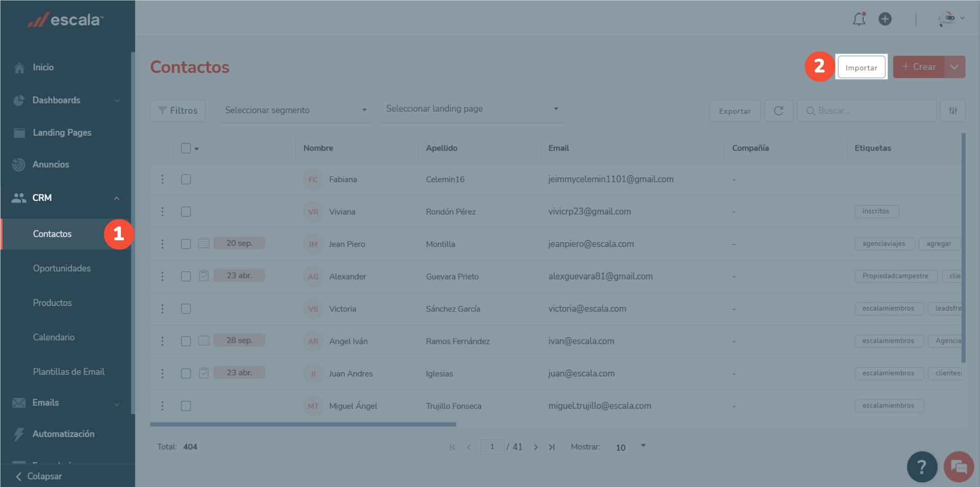Click calendar icon in Jean Piero row
The image size is (980, 487).
pyautogui.click(x=204, y=243)
